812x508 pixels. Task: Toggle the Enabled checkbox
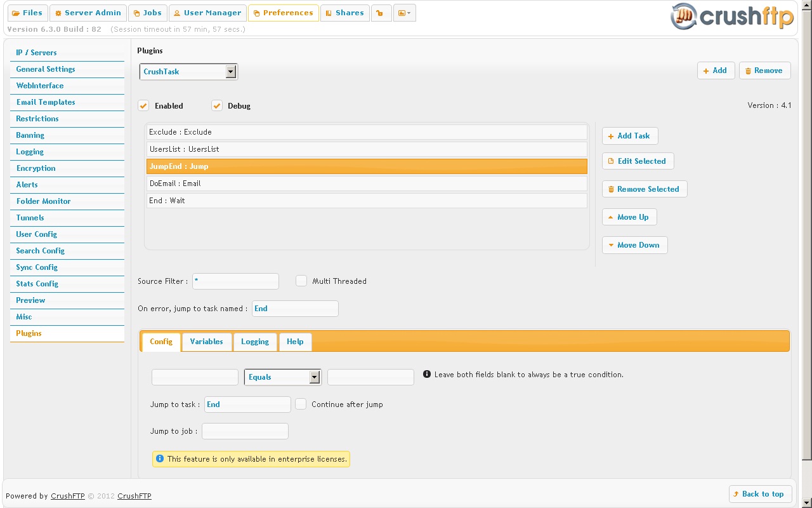tap(144, 105)
